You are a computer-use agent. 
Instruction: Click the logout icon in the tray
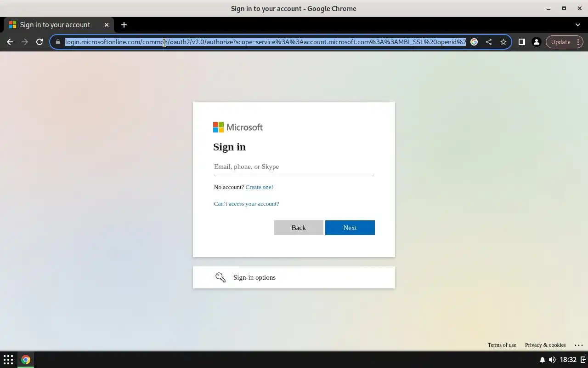pos(583,360)
